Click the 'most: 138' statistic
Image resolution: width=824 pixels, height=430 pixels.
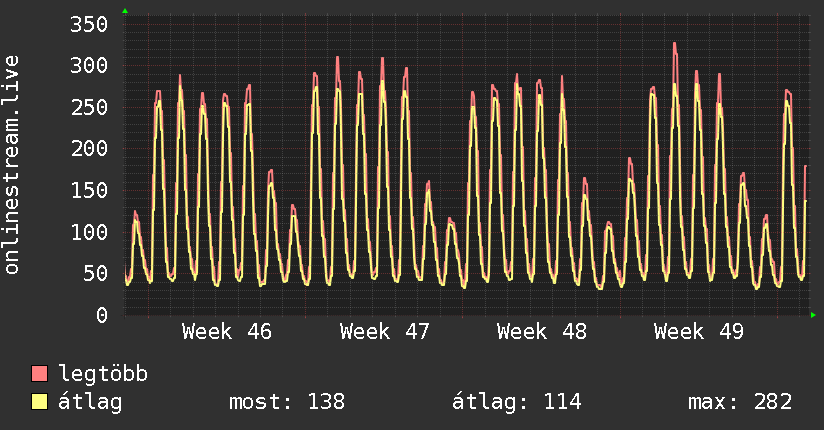pyautogui.click(x=287, y=402)
